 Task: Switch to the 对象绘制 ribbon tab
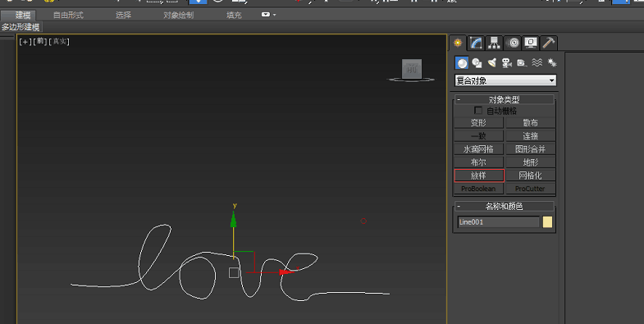[178, 16]
